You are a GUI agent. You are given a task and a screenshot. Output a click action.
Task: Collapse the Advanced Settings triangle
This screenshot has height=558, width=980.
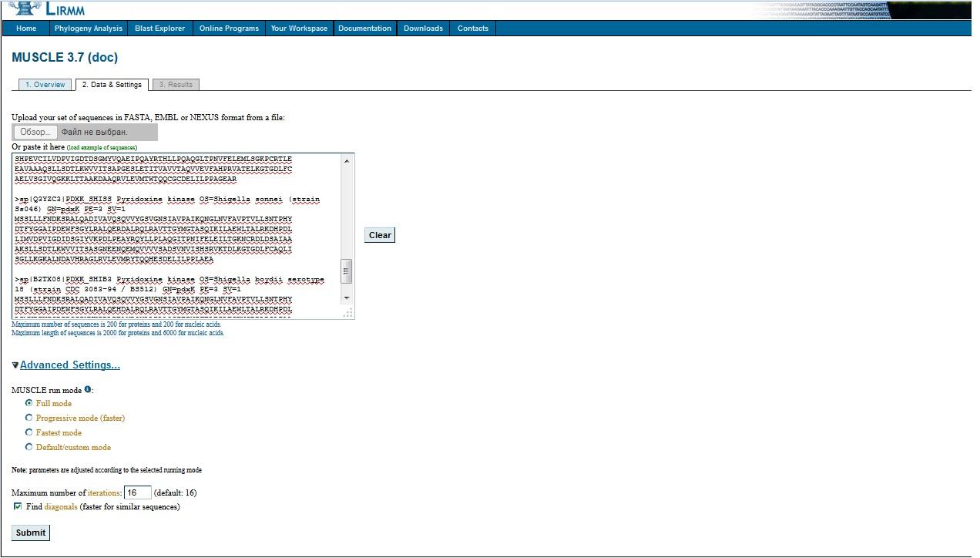coord(15,365)
